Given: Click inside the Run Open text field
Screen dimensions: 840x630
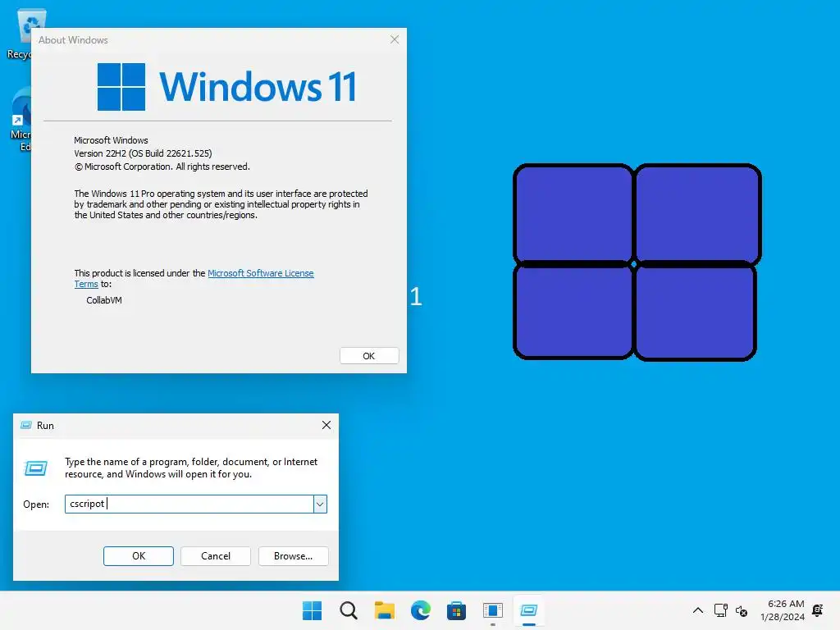Looking at the screenshot, I should 189,504.
